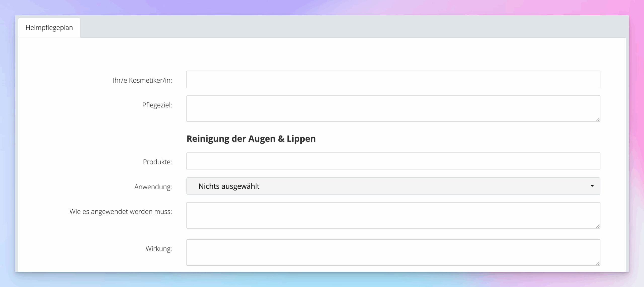Click the Ihr/e Kosmetiker/in input field
This screenshot has height=287, width=644.
pos(393,80)
